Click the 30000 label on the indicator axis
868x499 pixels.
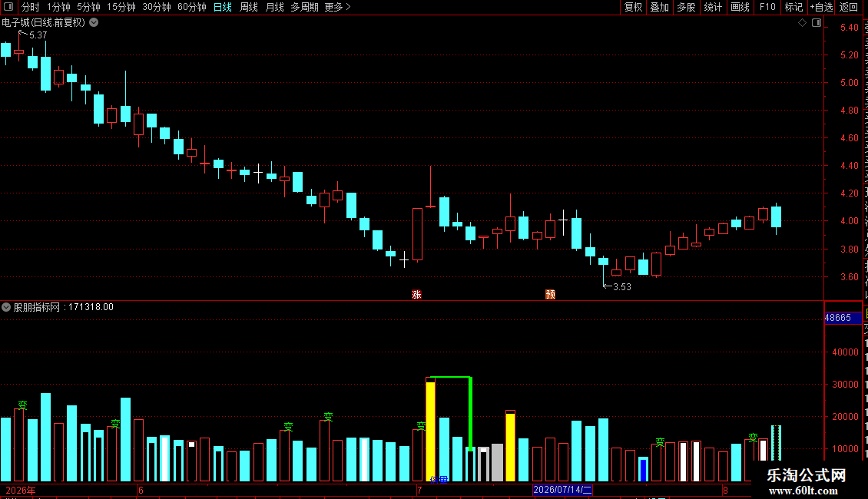pyautogui.click(x=845, y=385)
